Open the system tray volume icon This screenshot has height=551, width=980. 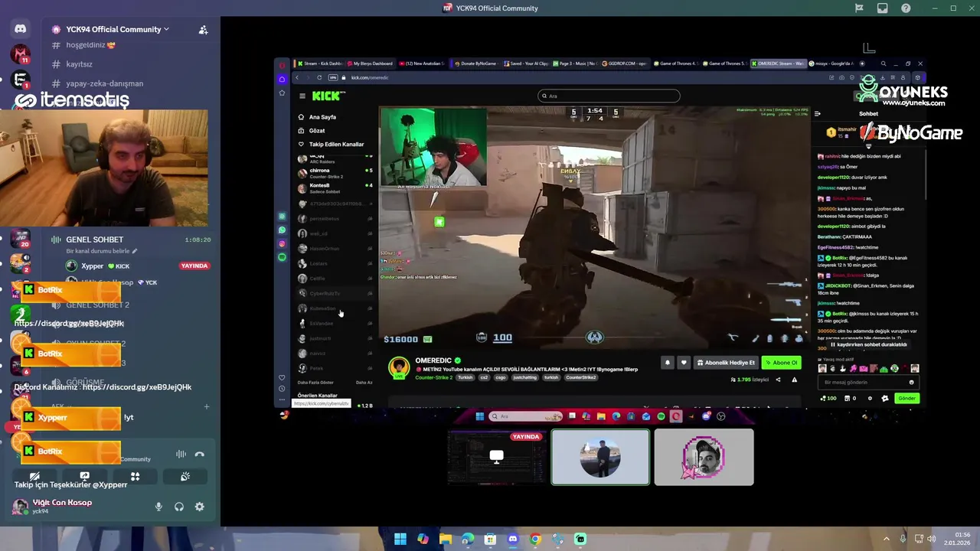[x=932, y=539]
